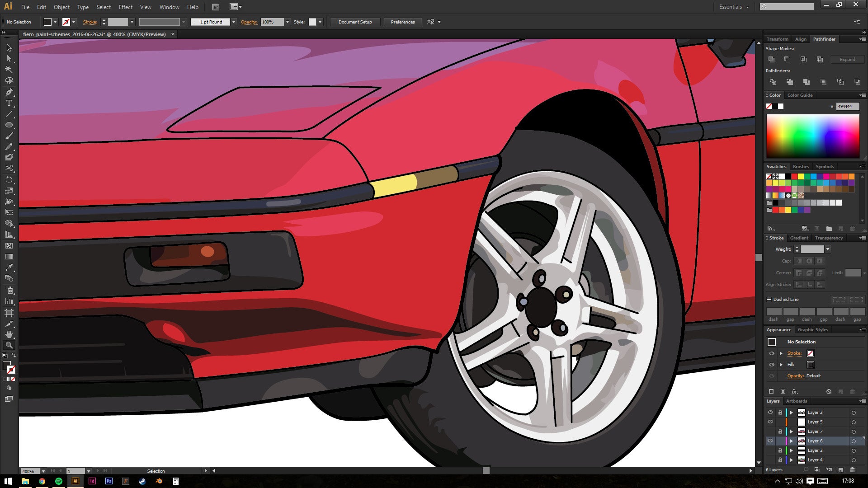The image size is (868, 488).
Task: Select the Column Graph tool
Action: coord(9,301)
